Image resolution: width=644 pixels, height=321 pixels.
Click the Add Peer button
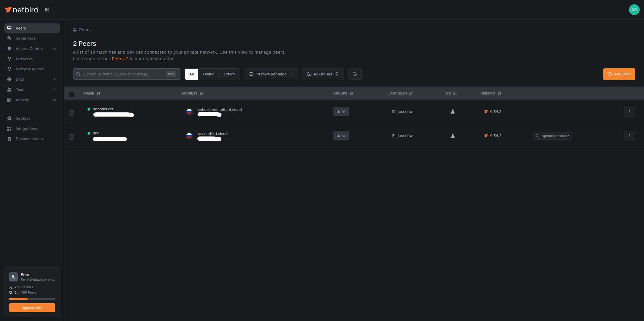point(619,74)
